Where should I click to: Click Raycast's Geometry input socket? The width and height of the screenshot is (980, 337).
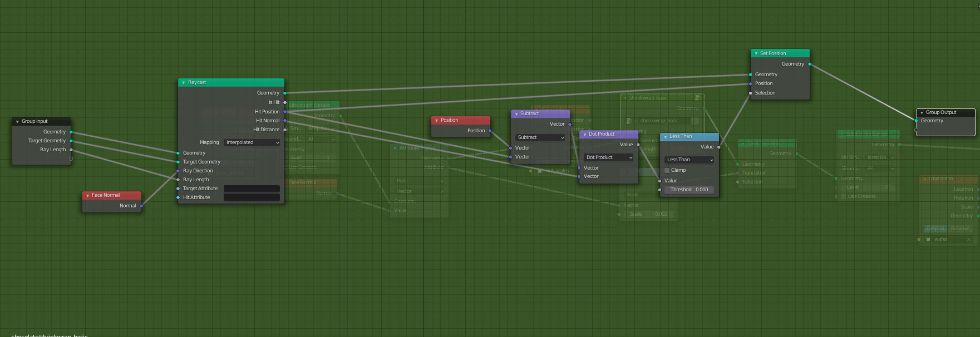[178, 153]
